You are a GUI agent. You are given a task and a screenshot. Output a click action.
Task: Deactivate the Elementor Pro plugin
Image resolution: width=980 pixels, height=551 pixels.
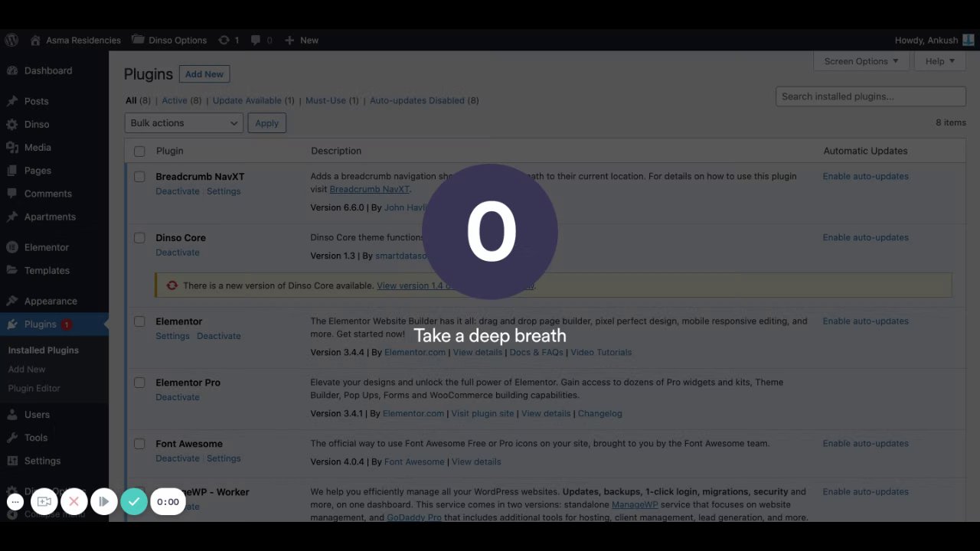tap(178, 397)
